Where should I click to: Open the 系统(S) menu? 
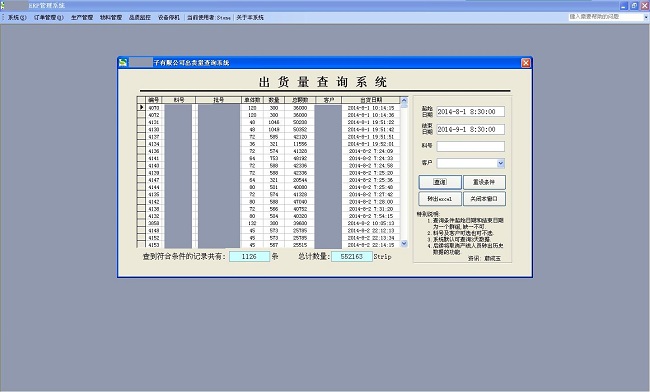click(17, 17)
